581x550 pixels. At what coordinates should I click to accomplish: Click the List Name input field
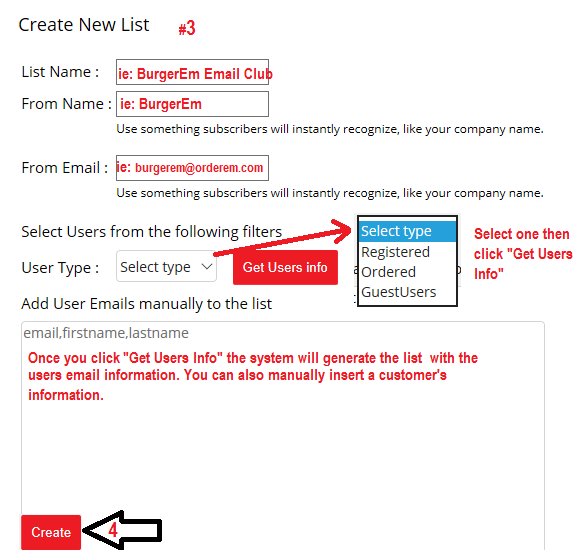(192, 72)
